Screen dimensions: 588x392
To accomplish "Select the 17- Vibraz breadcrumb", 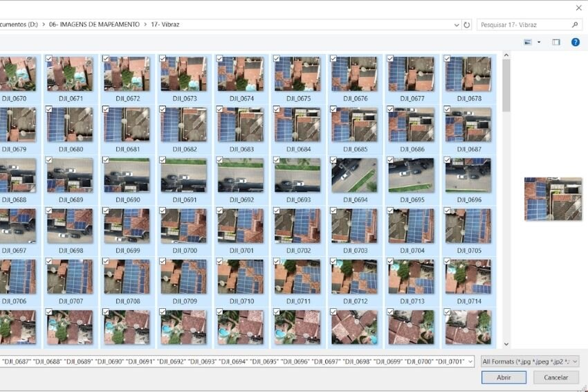I will point(165,25).
